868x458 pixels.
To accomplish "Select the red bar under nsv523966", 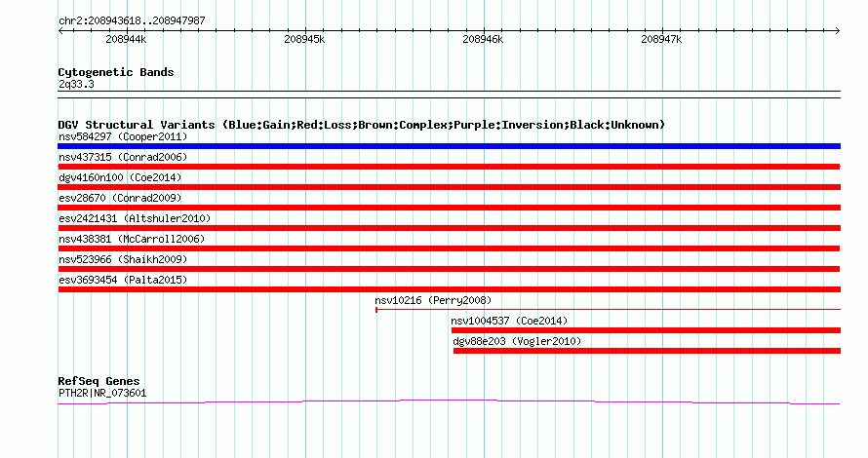I will tap(449, 269).
